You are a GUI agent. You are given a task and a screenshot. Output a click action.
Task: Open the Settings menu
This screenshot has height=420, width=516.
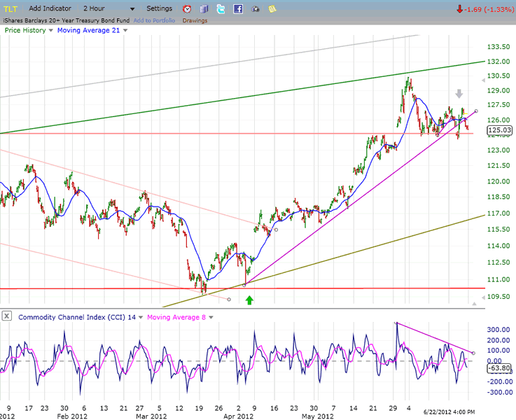[159, 8]
